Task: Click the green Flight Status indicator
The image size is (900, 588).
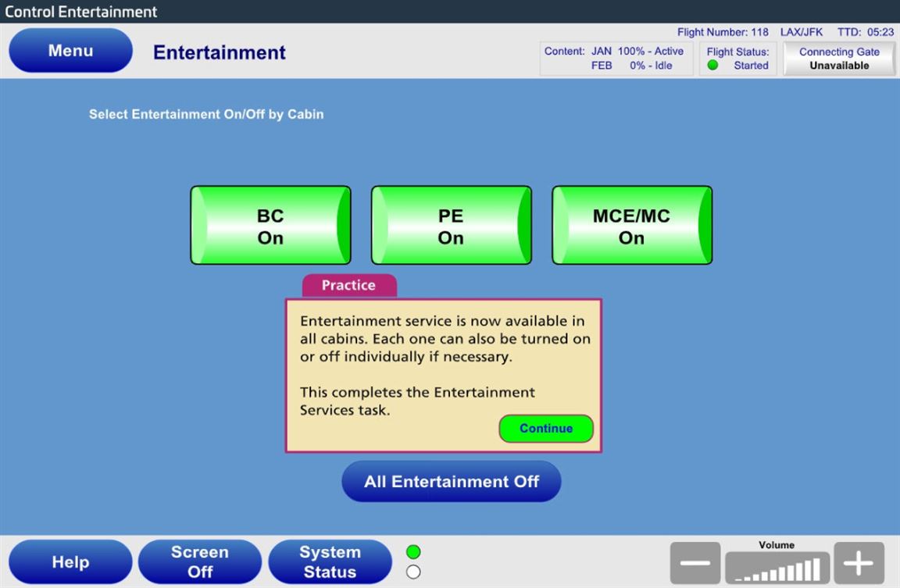Action: 712,66
